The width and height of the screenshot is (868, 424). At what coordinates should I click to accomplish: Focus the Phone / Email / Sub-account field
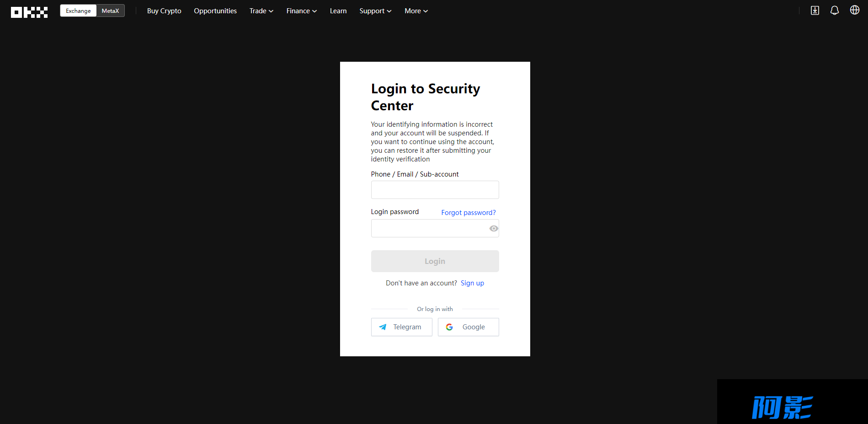tap(435, 190)
